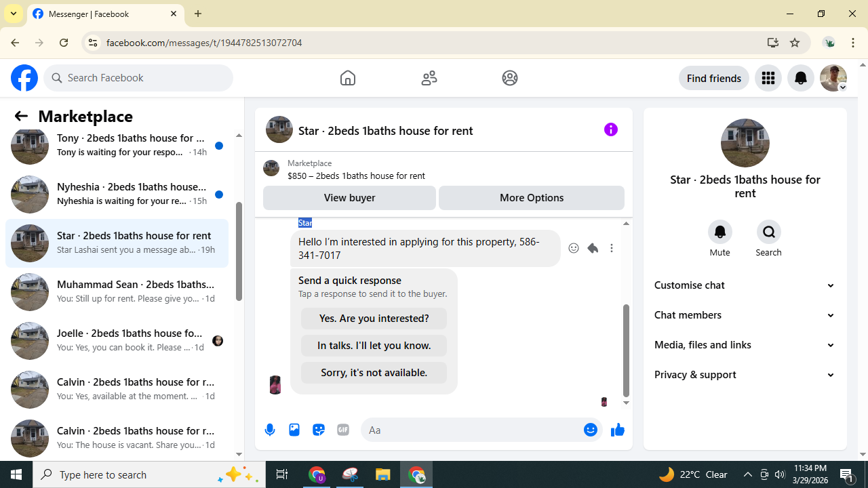Screen dimensions: 868x488
Task: Open the Menu grid icon
Action: point(768,78)
